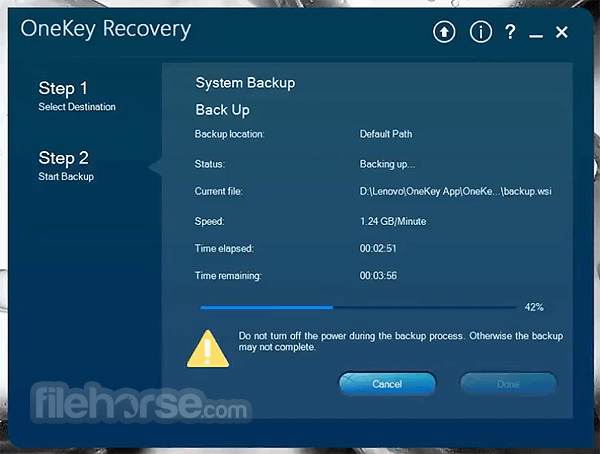This screenshot has width=600, height=454.
Task: Click the power warning message text
Action: pos(401,341)
